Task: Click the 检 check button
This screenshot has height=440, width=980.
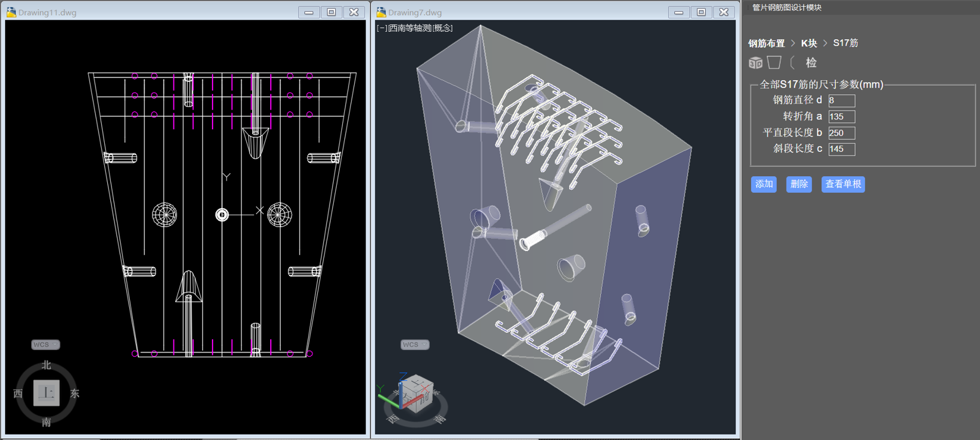Action: (811, 62)
